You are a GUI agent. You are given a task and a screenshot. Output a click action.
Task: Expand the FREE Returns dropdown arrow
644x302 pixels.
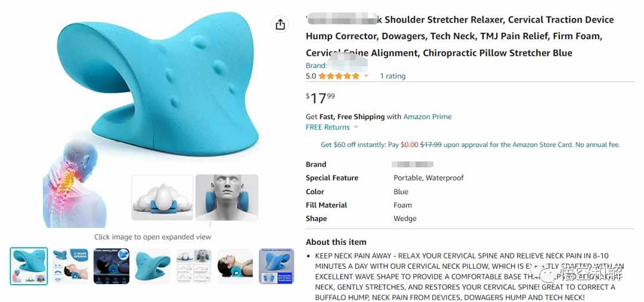tap(355, 127)
